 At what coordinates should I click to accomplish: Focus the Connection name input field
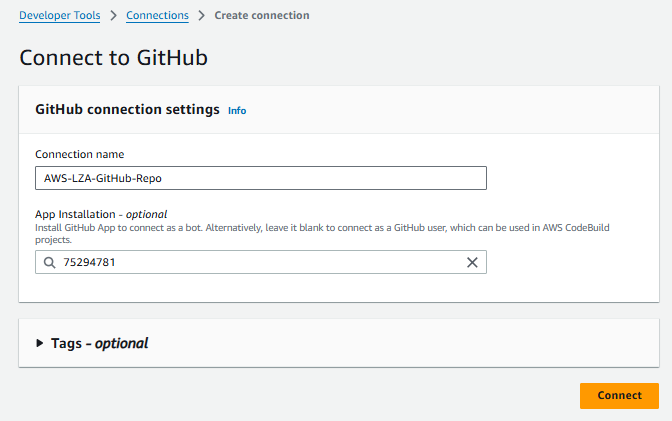pos(261,178)
